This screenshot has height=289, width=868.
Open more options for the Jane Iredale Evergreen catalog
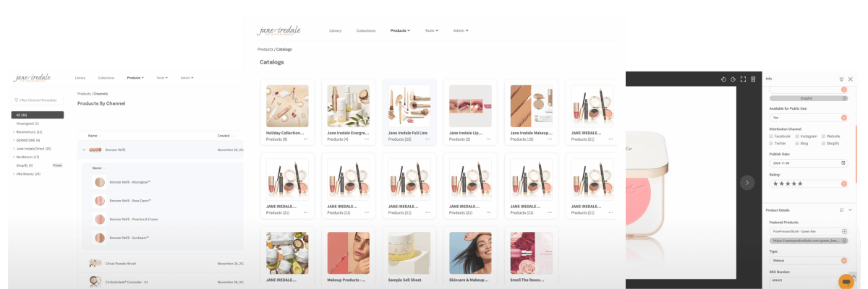pyautogui.click(x=367, y=139)
